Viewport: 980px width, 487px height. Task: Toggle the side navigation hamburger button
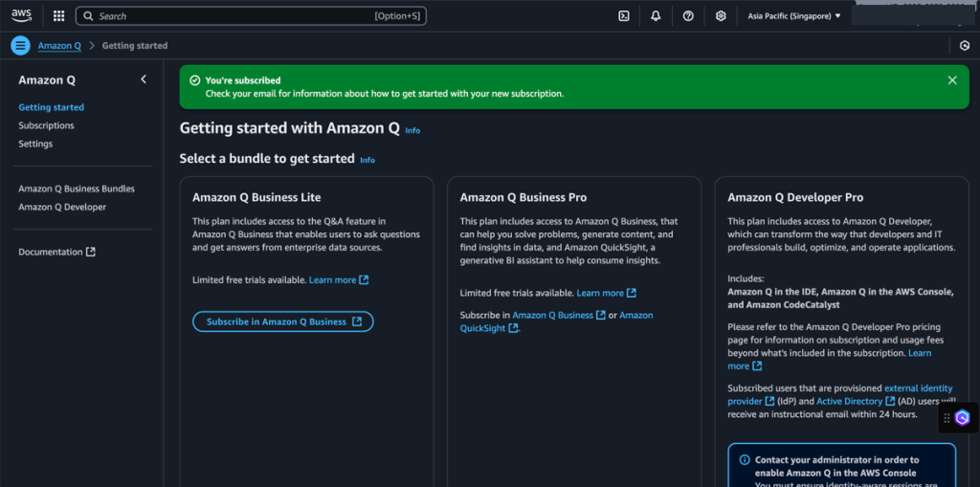tap(21, 46)
